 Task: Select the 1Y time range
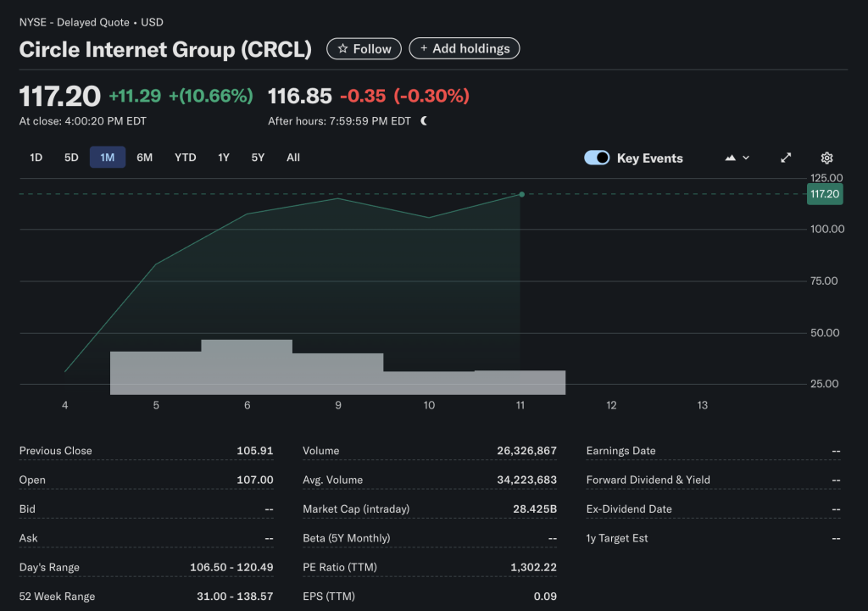tap(224, 157)
